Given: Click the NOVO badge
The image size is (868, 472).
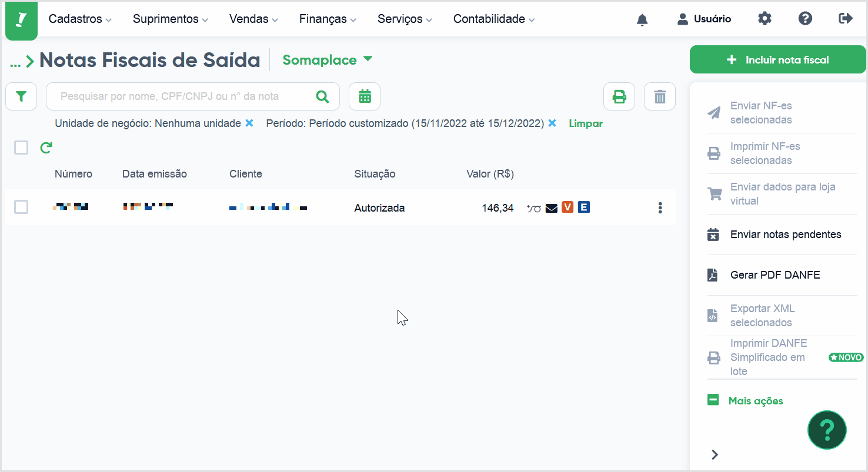Looking at the screenshot, I should (x=846, y=357).
